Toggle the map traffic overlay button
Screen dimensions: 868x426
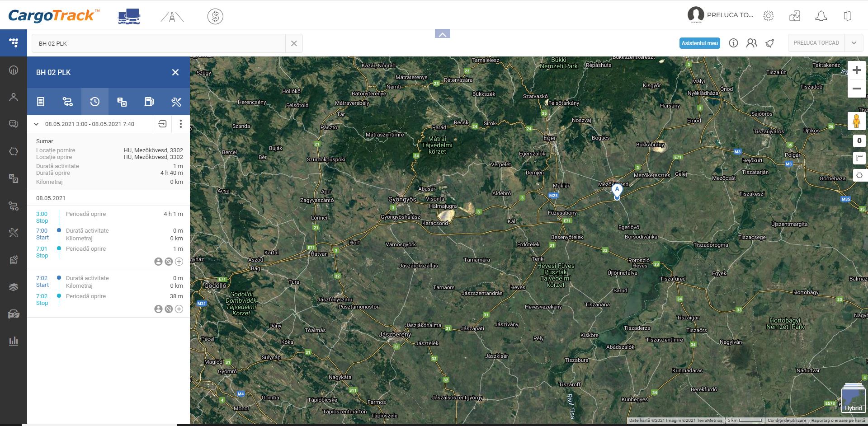859,141
